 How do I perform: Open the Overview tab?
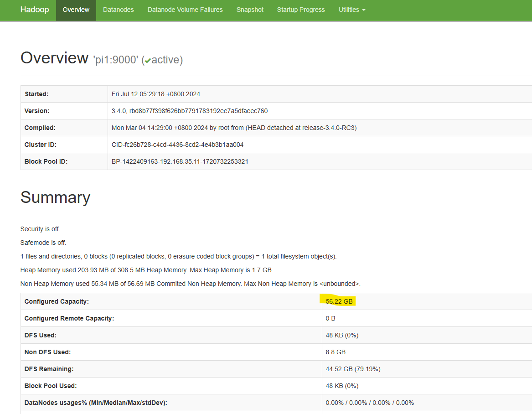pyautogui.click(x=76, y=10)
